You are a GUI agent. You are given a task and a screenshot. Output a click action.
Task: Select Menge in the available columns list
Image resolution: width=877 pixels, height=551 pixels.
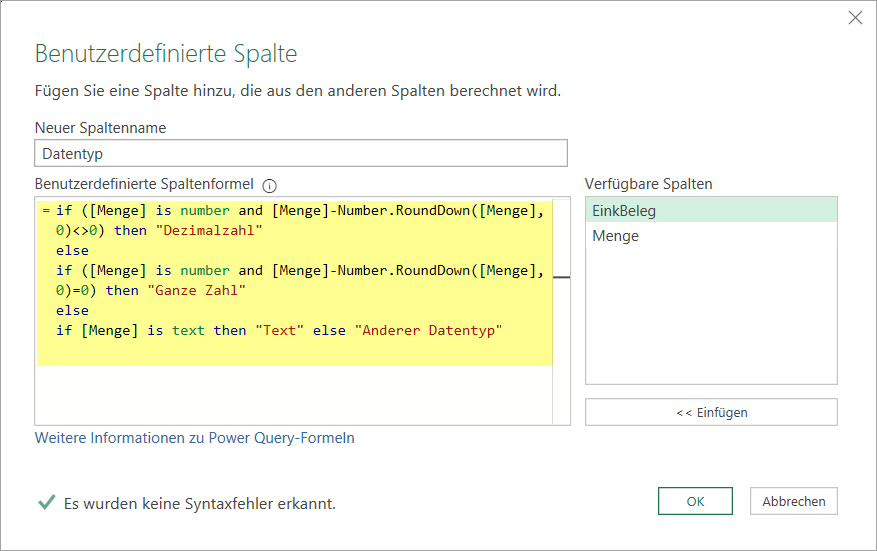(710, 236)
